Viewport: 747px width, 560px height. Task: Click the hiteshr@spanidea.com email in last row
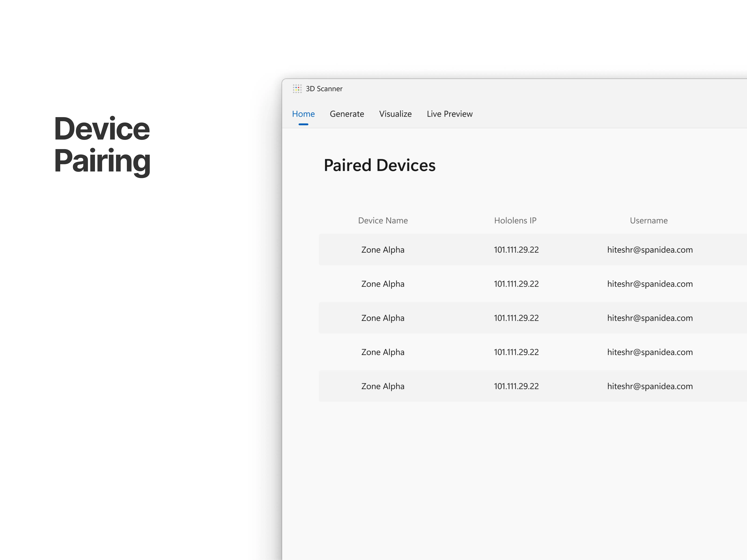pyautogui.click(x=650, y=386)
